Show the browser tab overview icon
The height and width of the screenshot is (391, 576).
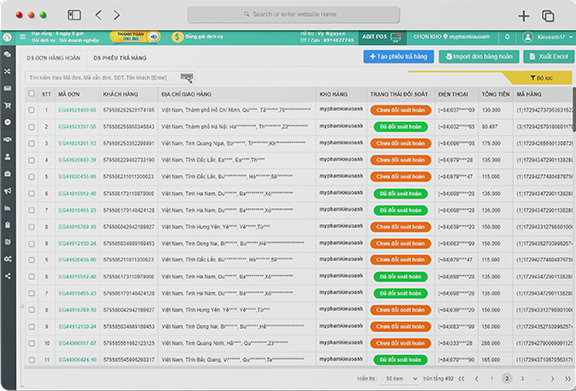548,16
